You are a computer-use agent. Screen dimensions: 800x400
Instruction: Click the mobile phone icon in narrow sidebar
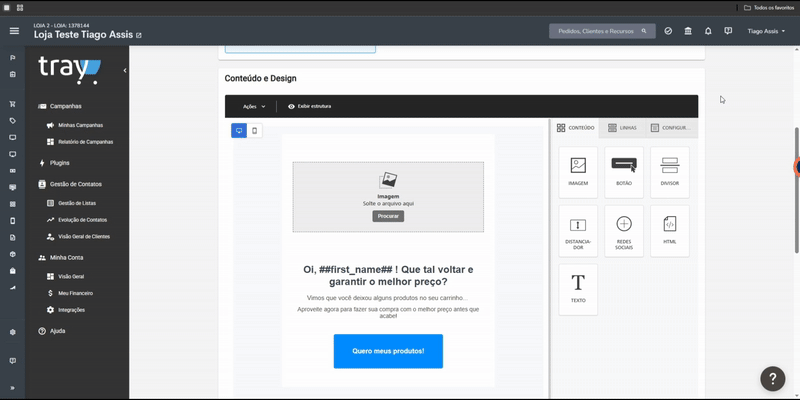click(x=13, y=221)
